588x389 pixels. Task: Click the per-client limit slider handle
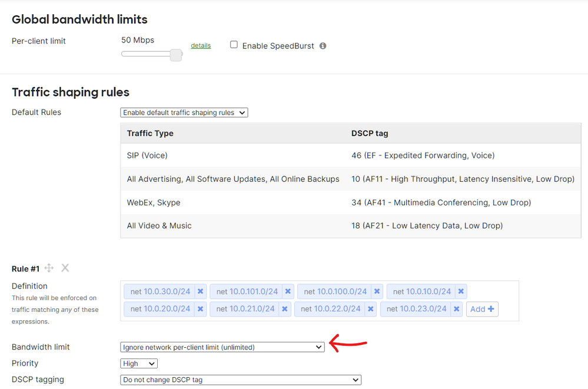tap(175, 55)
